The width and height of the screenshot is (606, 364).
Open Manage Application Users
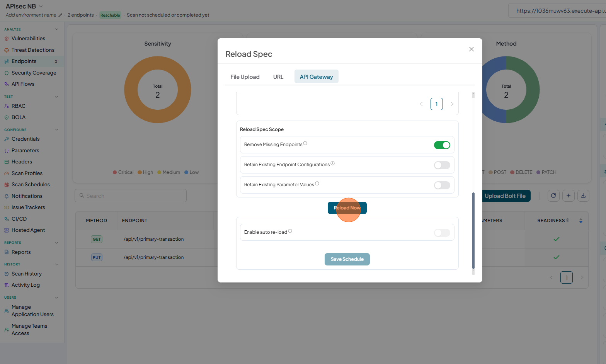tap(32, 311)
